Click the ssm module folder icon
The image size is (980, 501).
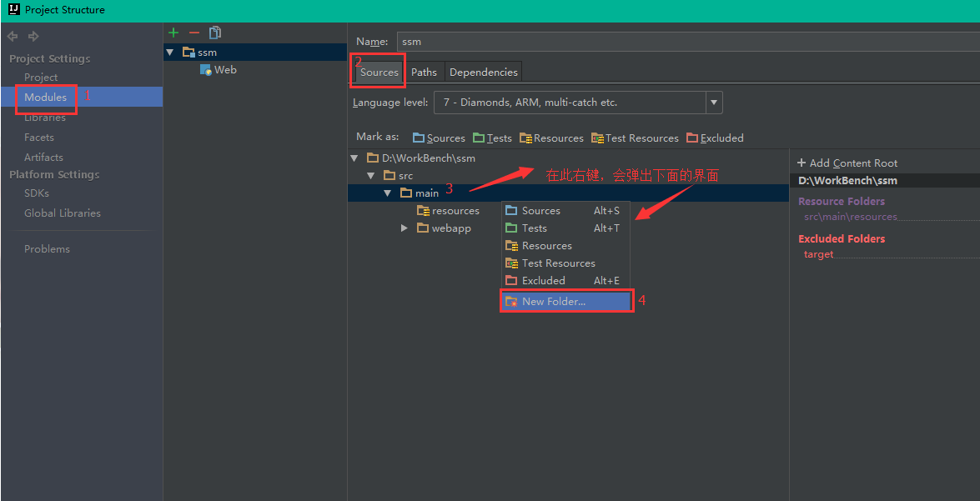188,52
